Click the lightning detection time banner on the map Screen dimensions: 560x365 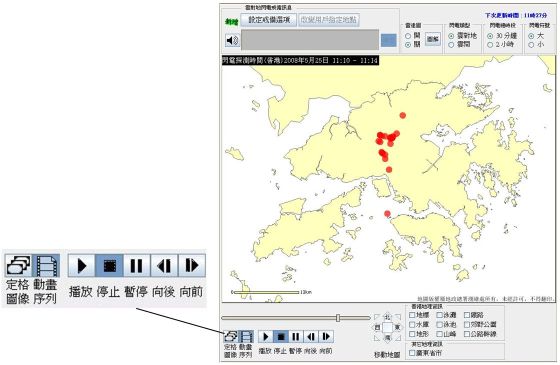pyautogui.click(x=300, y=60)
